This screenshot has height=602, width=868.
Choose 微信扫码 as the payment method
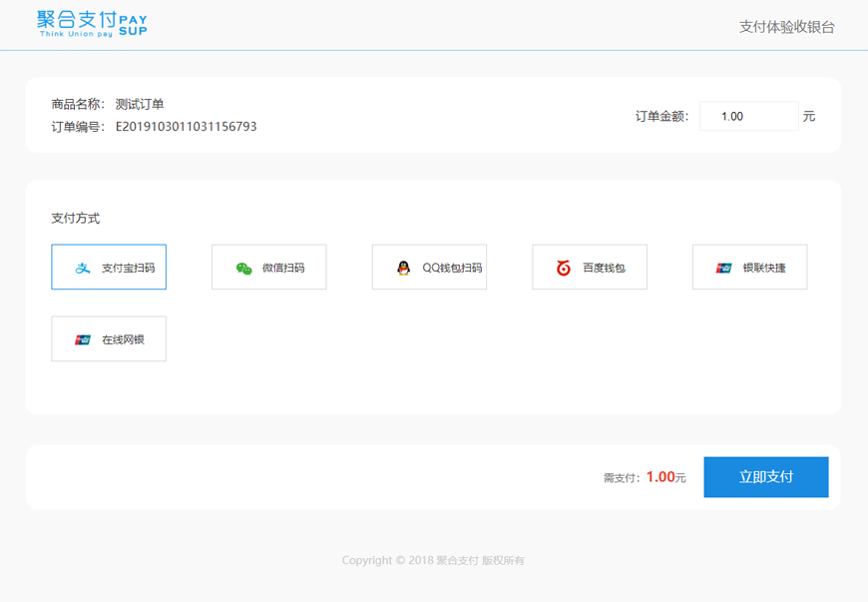pyautogui.click(x=268, y=267)
